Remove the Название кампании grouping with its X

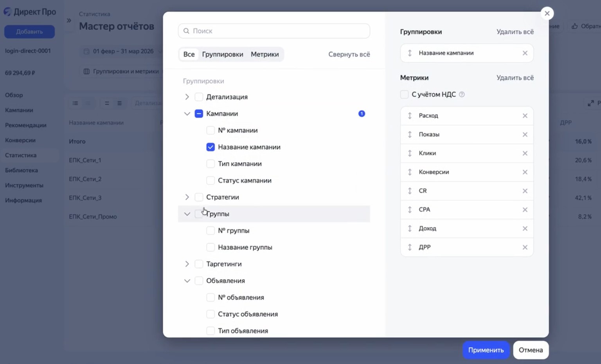coord(525,53)
